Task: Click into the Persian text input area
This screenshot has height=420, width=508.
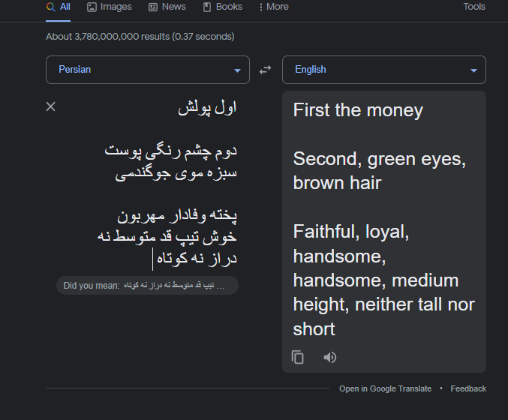Action: point(148,183)
